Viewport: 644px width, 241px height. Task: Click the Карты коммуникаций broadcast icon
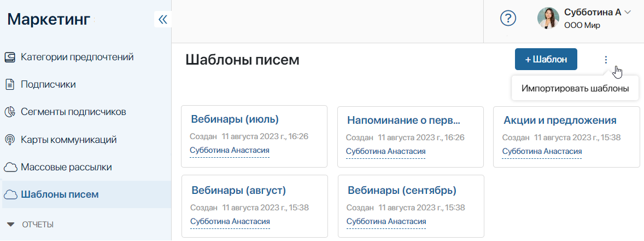point(9,140)
